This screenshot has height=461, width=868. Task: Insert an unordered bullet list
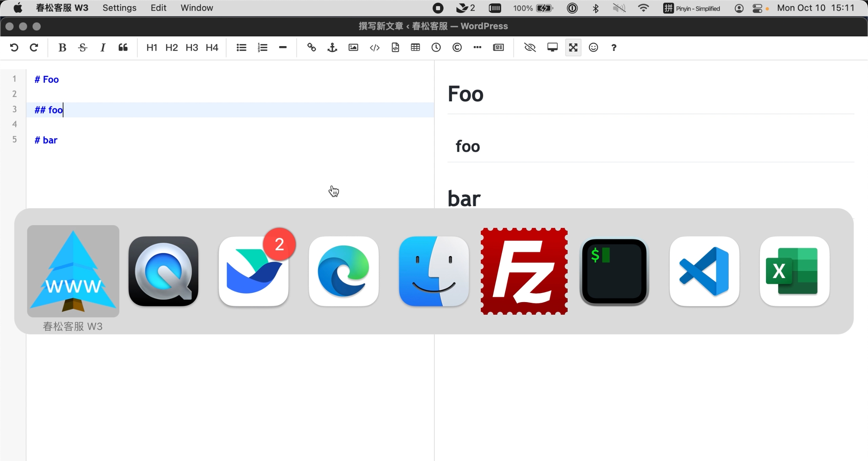[x=241, y=48]
